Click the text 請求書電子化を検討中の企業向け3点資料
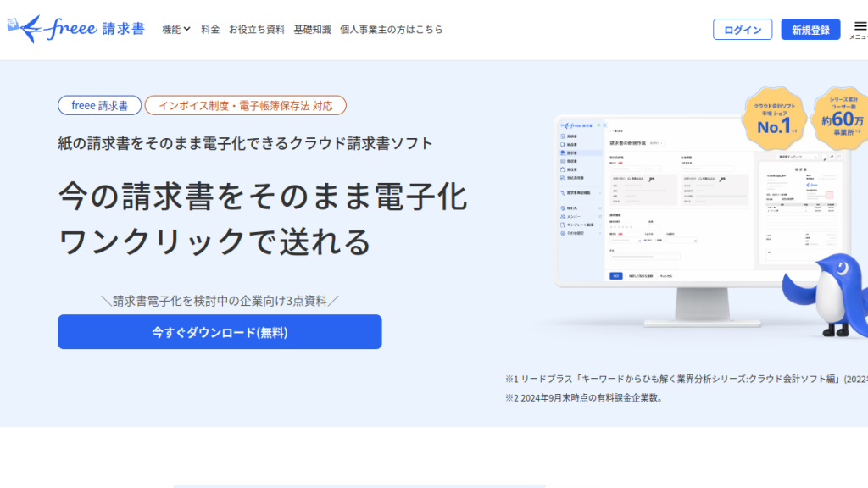 coord(220,301)
